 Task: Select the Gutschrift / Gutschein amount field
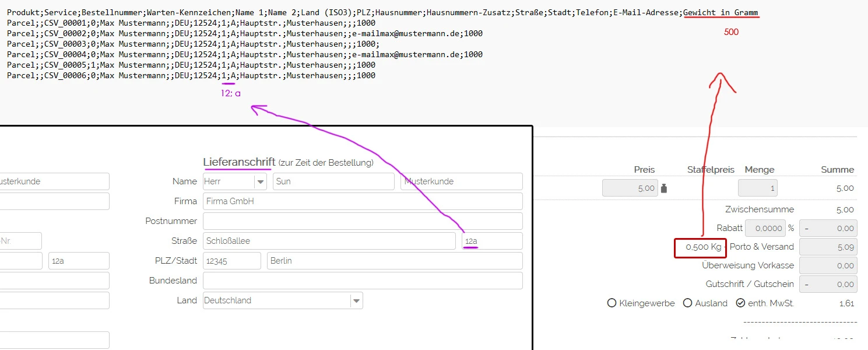pyautogui.click(x=828, y=284)
